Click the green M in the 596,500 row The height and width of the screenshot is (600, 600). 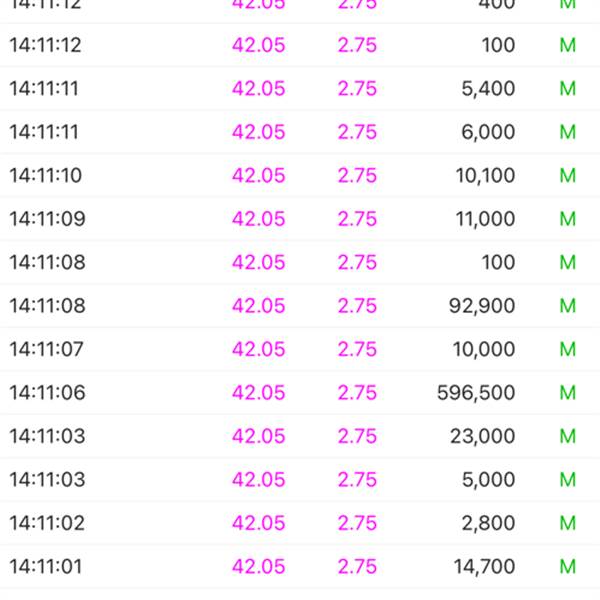tap(568, 393)
